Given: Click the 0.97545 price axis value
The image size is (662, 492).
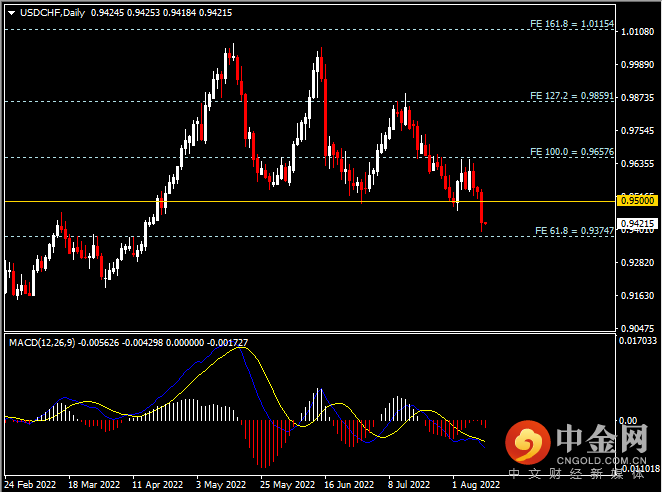Looking at the screenshot, I should point(637,130).
